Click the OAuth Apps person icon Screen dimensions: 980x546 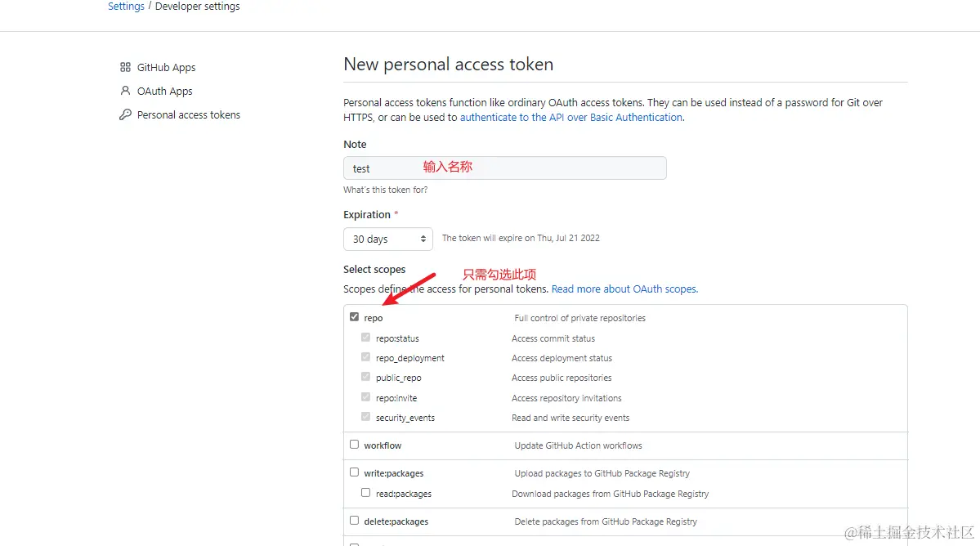[125, 91]
